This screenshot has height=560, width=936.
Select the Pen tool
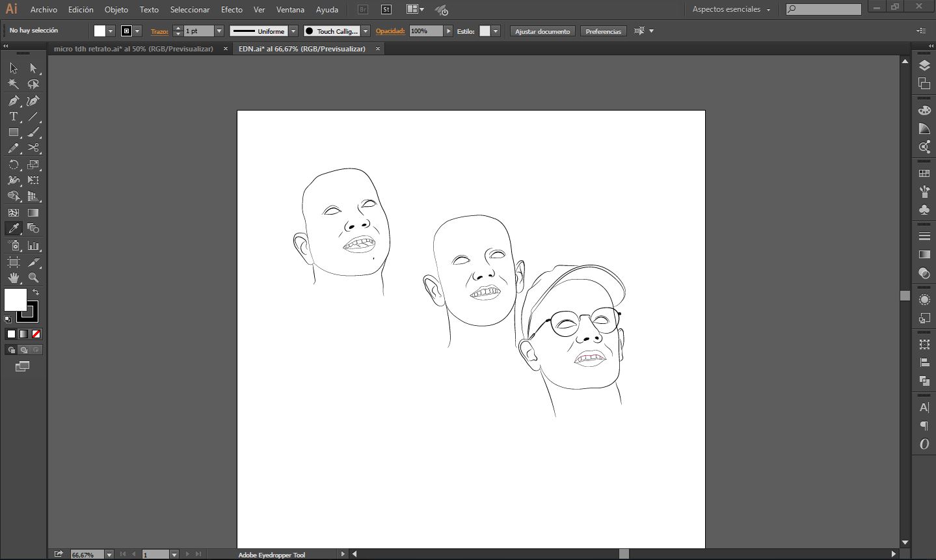14,101
